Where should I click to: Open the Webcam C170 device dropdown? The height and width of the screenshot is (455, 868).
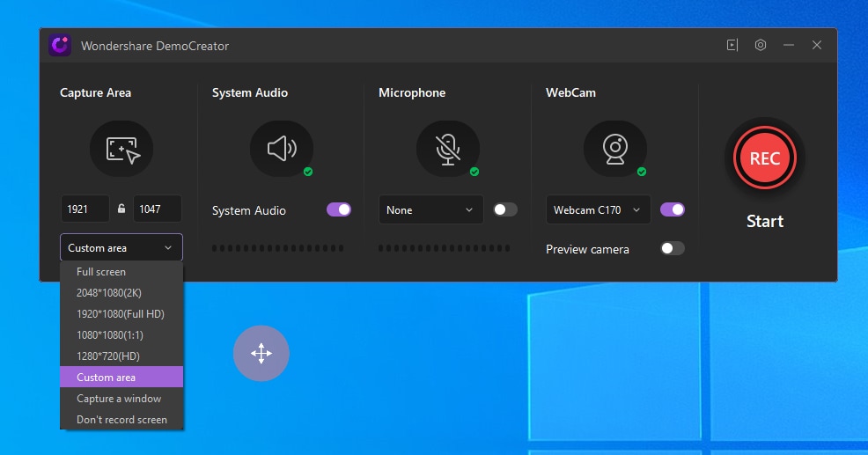tap(598, 209)
